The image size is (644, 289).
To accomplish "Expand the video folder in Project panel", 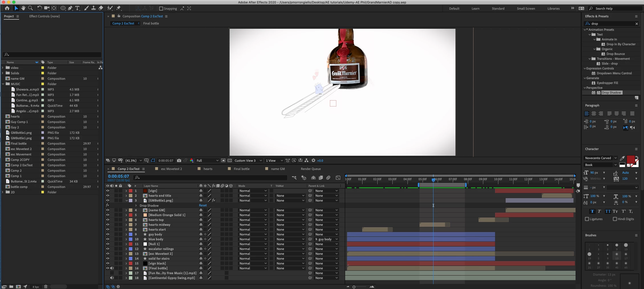I will (x=3, y=68).
